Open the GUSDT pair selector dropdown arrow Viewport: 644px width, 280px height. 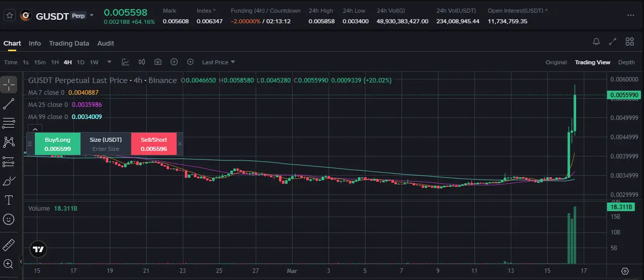pyautogui.click(x=92, y=15)
